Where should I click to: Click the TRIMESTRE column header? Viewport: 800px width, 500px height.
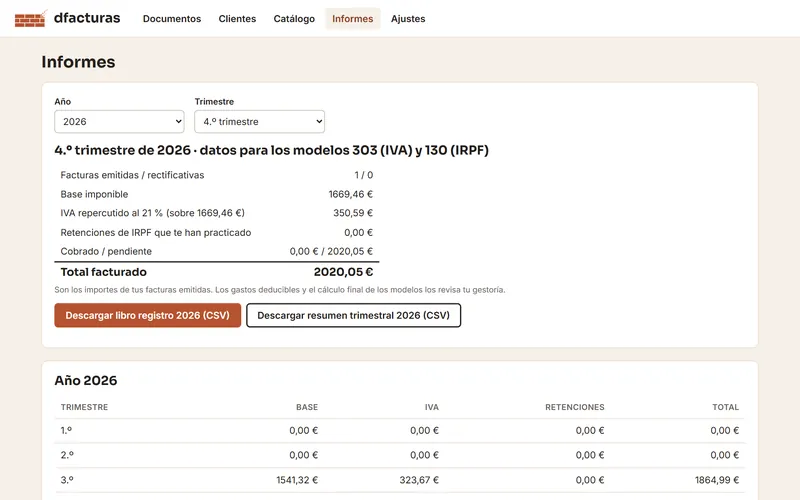(x=84, y=407)
